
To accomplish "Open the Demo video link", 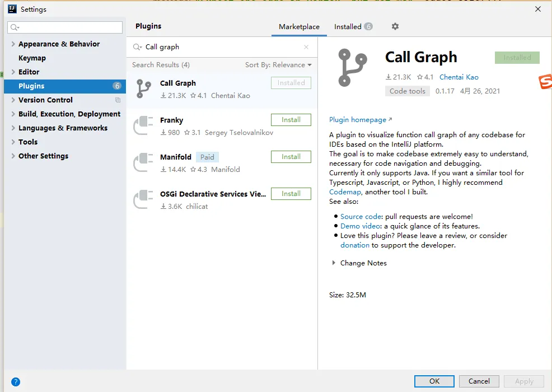I will [x=360, y=226].
